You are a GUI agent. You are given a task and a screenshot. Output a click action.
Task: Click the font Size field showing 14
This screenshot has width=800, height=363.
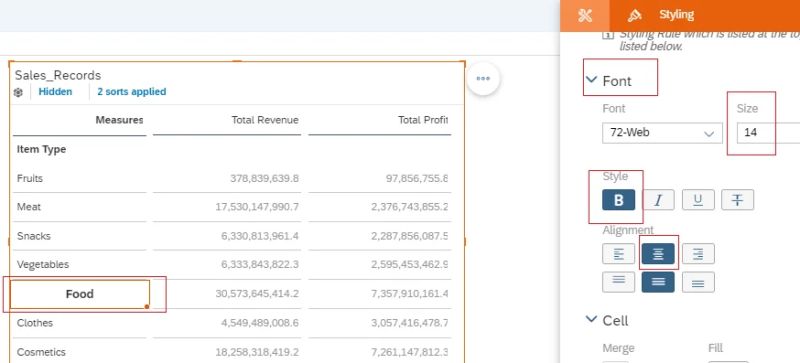[768, 133]
